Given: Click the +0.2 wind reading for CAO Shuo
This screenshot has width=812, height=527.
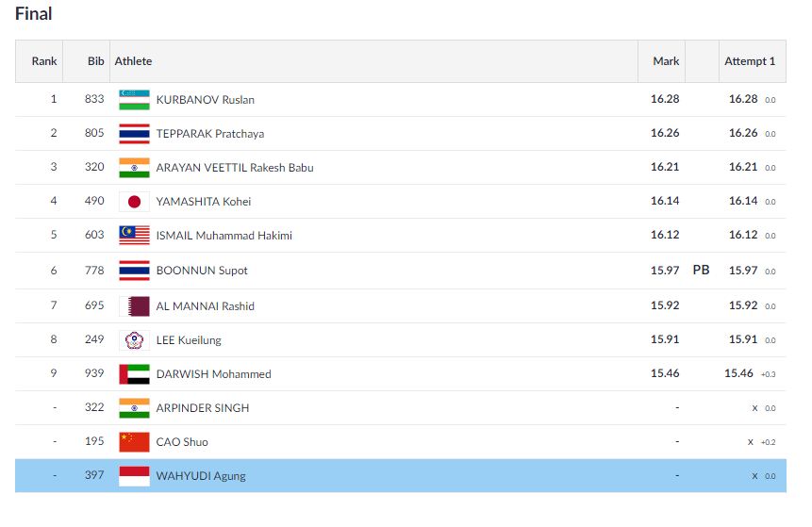Looking at the screenshot, I should coord(768,442).
